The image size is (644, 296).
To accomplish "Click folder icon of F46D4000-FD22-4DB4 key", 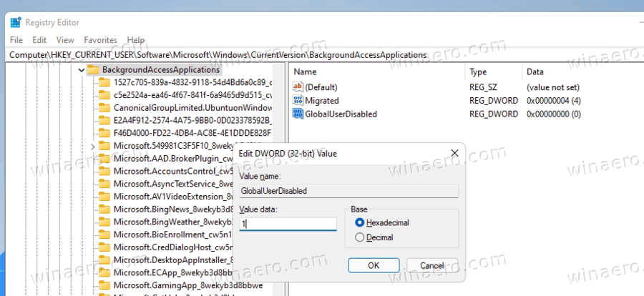I will [104, 133].
